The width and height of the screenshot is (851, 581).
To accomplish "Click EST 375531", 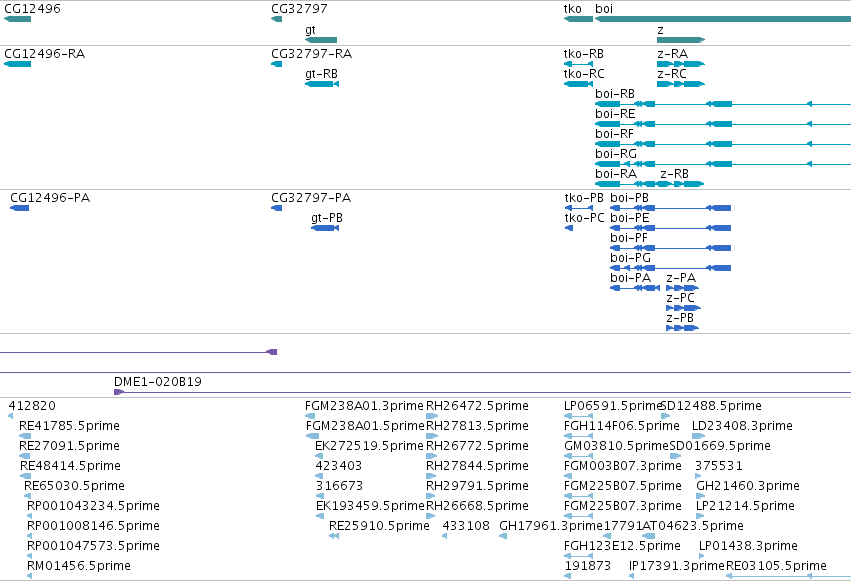I will 697,476.
